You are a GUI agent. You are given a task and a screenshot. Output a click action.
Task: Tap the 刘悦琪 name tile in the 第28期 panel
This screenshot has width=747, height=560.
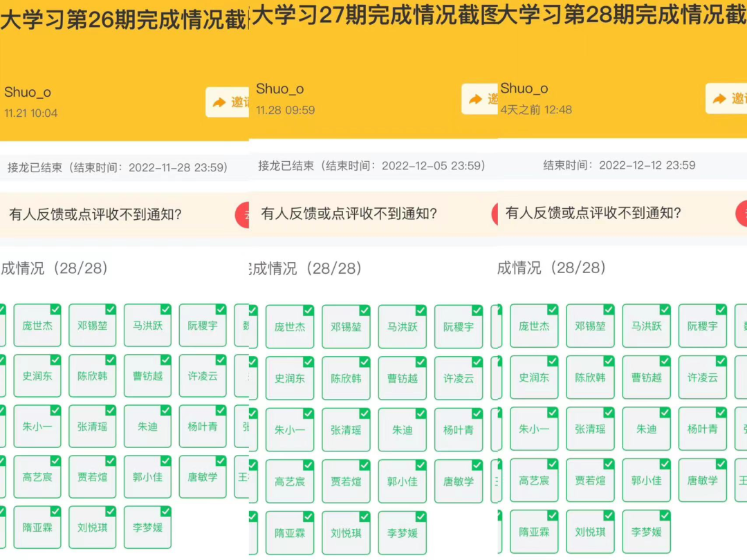[x=590, y=532]
